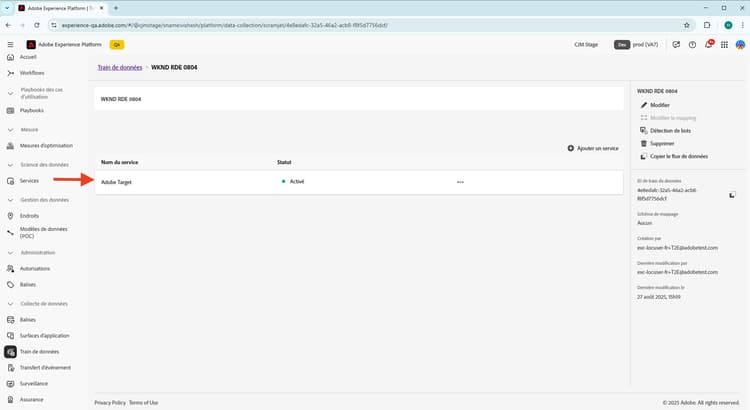
Task: Click the Activé status of Adobe Target
Action: (x=293, y=182)
